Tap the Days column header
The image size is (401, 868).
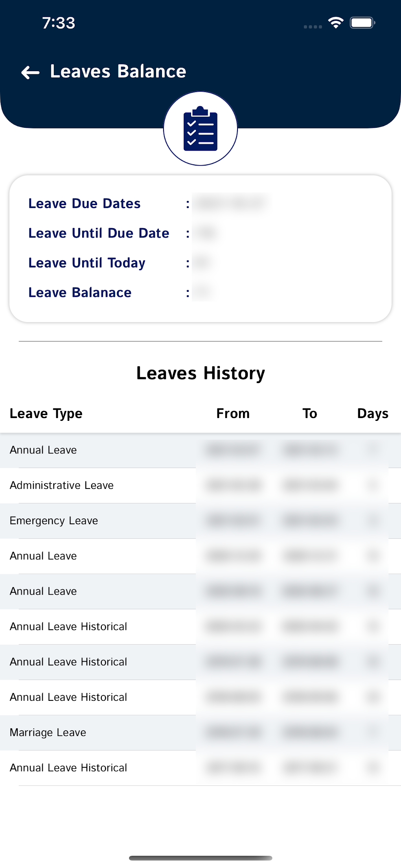[x=372, y=414]
